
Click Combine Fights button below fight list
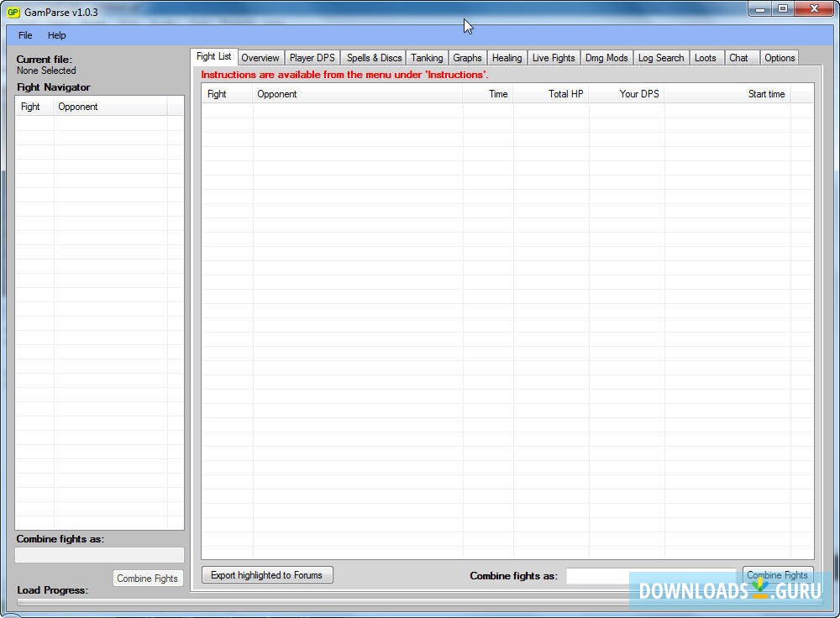point(777,575)
